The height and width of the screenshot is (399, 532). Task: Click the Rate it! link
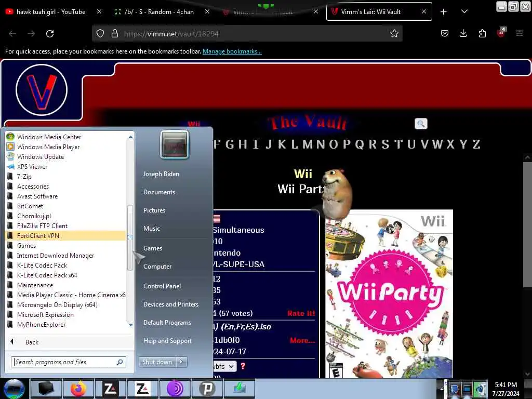point(301,313)
